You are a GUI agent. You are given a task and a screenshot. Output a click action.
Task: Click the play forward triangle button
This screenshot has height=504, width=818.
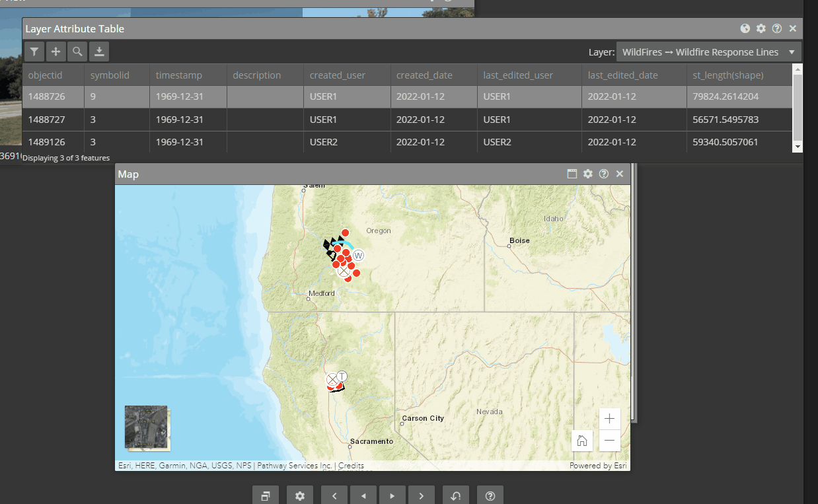(x=392, y=496)
